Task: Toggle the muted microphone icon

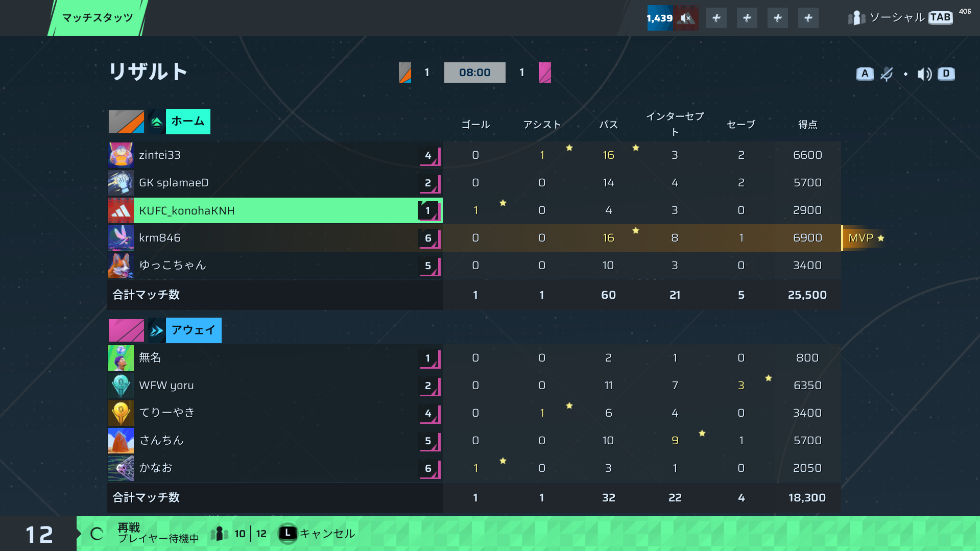Action: coord(887,74)
